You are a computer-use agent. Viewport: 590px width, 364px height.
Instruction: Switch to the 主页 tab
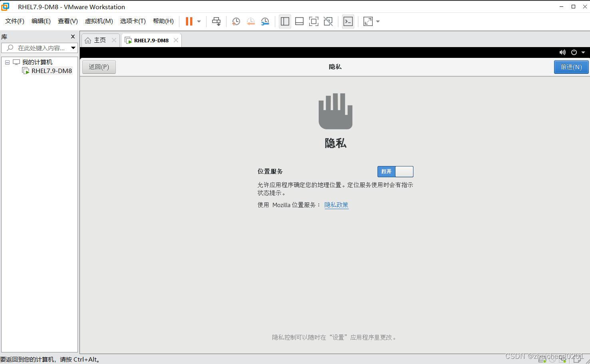click(x=100, y=40)
